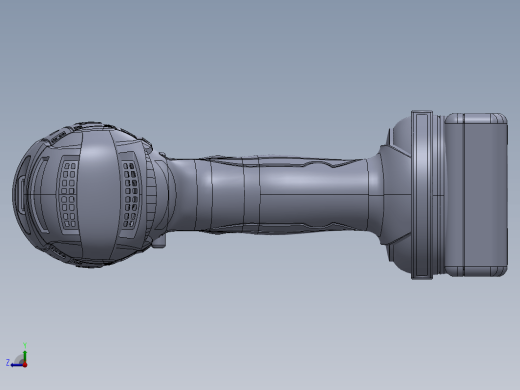The width and height of the screenshot is (520, 390).
Task: Click the green Y axis of the orientation triad
Action: point(25,356)
